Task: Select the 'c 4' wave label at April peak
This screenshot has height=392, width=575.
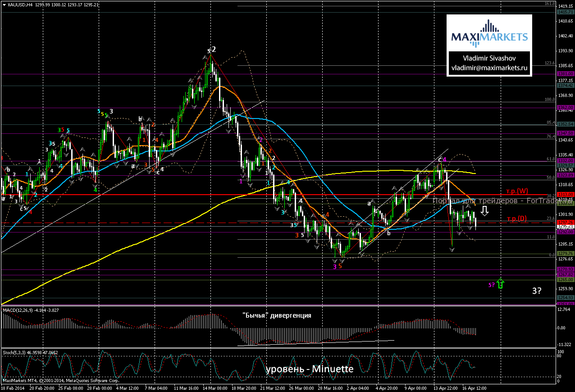Action: click(x=442, y=159)
